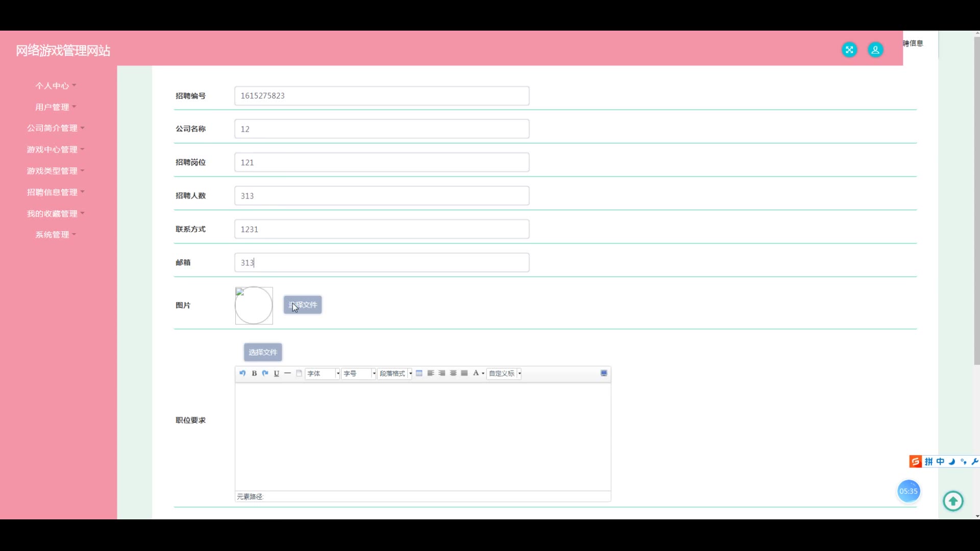
Task: Click the blank page template icon
Action: point(299,373)
